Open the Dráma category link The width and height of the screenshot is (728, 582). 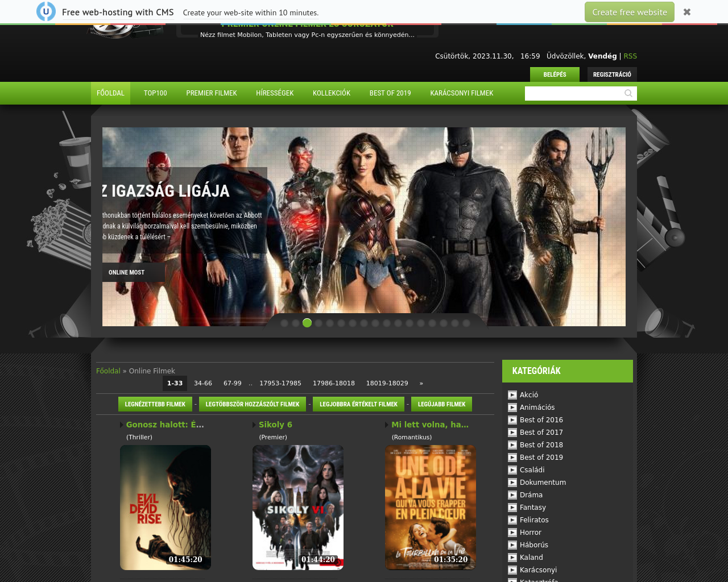click(531, 495)
